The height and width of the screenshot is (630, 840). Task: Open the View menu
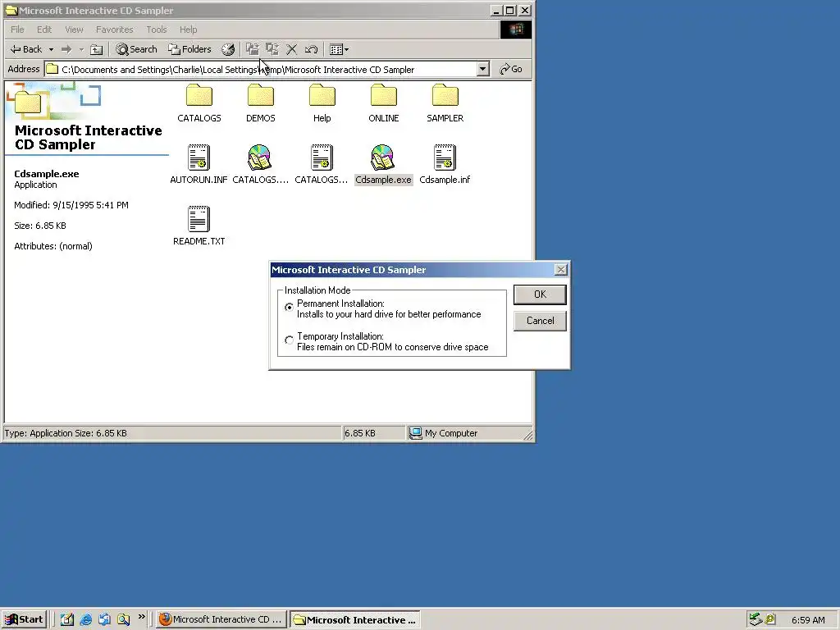tap(74, 30)
